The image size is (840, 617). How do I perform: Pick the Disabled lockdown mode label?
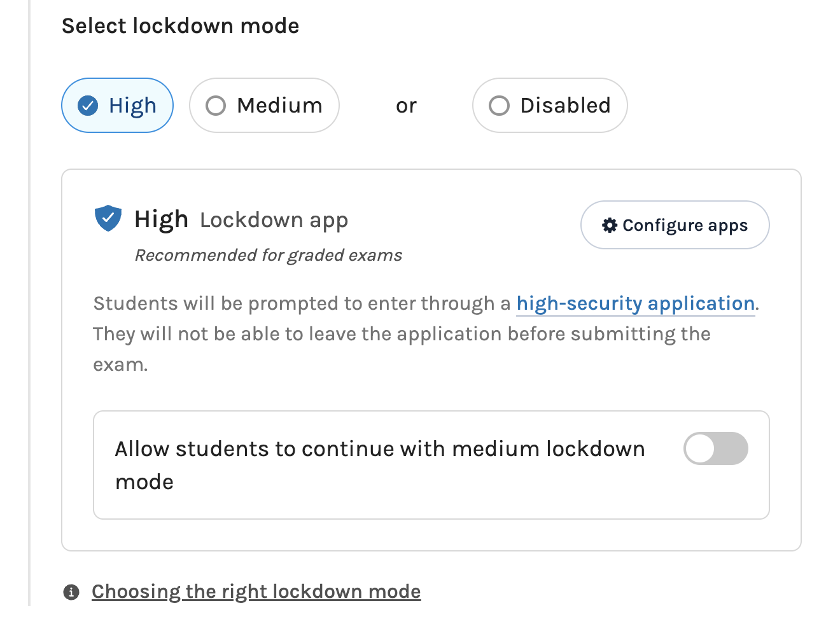point(565,106)
